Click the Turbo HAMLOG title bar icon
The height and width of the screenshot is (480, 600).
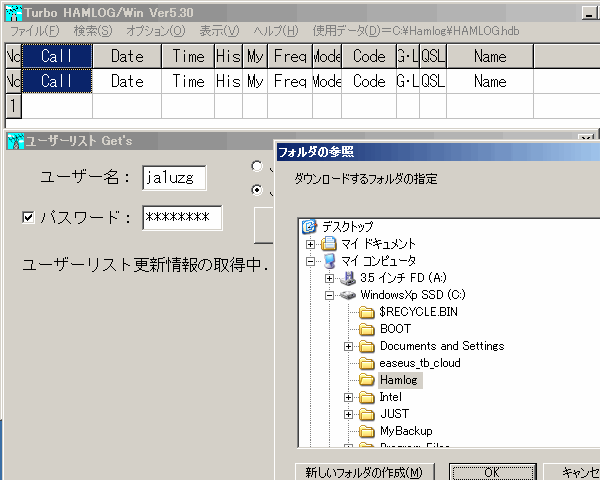pyautogui.click(x=14, y=13)
